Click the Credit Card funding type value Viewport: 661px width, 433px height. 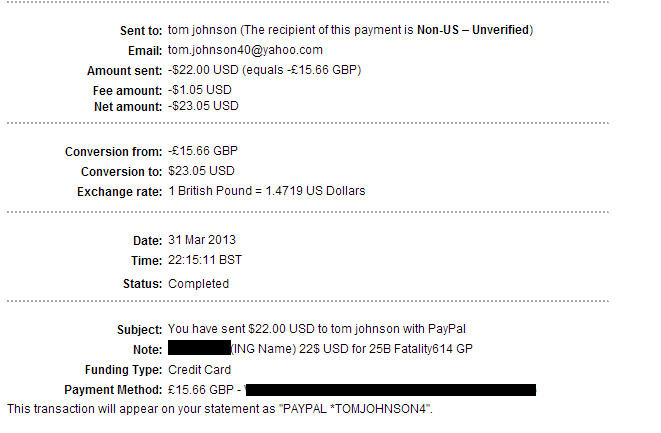click(199, 370)
